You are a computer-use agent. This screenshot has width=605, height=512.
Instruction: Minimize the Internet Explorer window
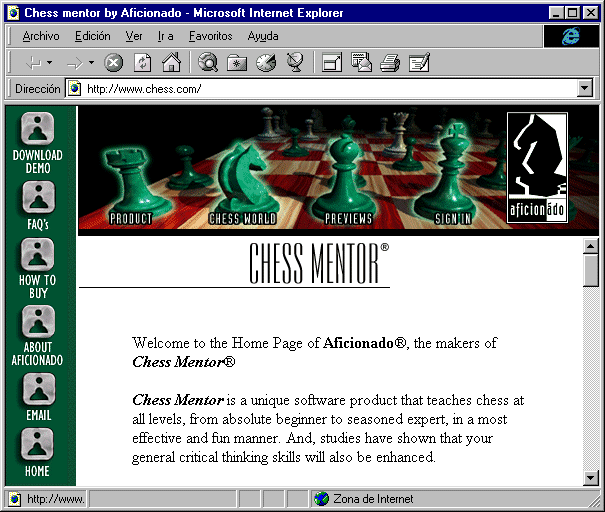556,13
